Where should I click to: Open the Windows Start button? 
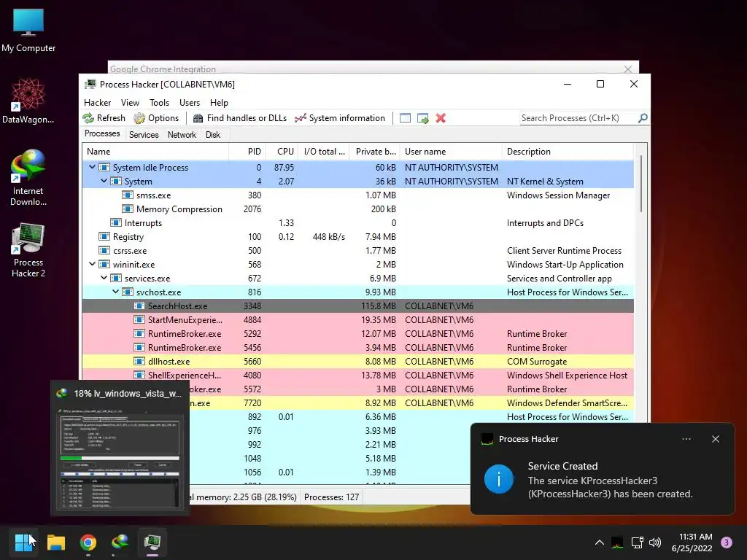coord(23,542)
